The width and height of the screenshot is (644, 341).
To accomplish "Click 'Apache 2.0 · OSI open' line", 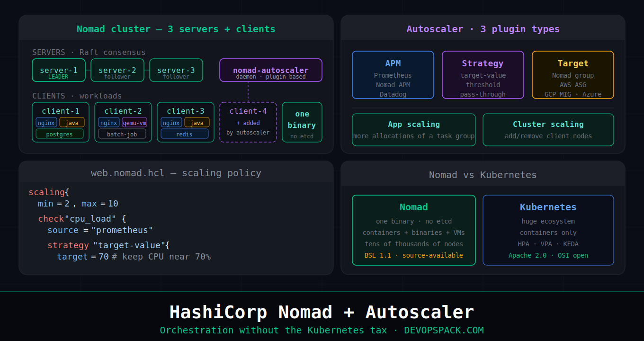I will (548, 255).
